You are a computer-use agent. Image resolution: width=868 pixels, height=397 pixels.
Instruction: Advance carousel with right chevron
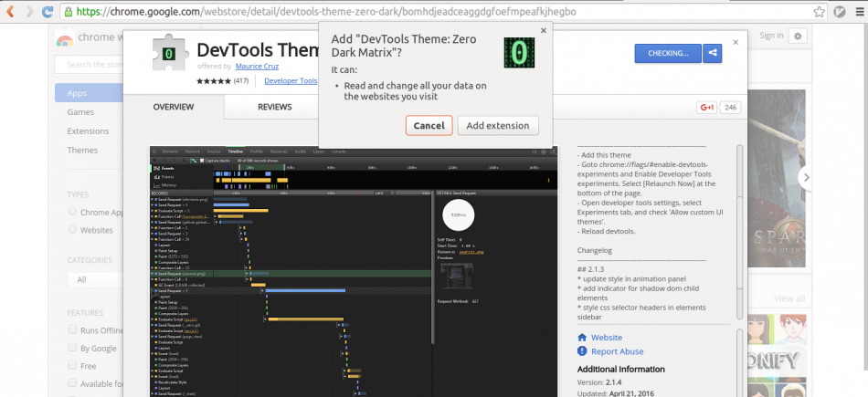click(x=806, y=177)
